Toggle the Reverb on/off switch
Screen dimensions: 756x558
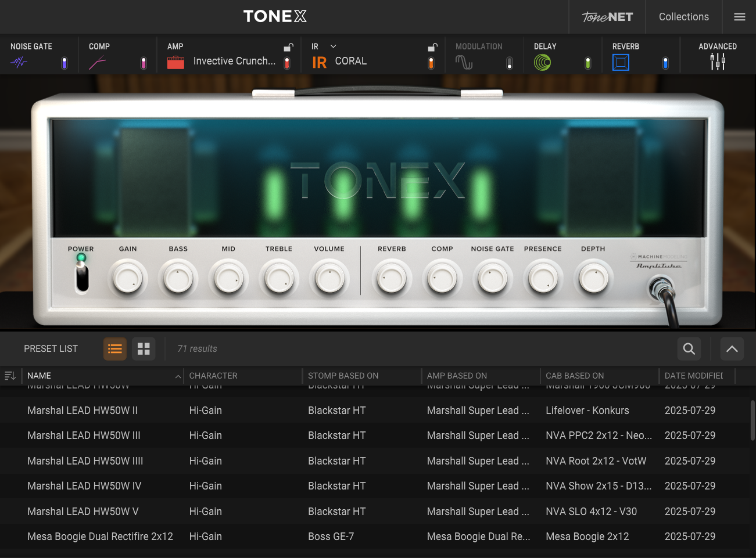[665, 63]
